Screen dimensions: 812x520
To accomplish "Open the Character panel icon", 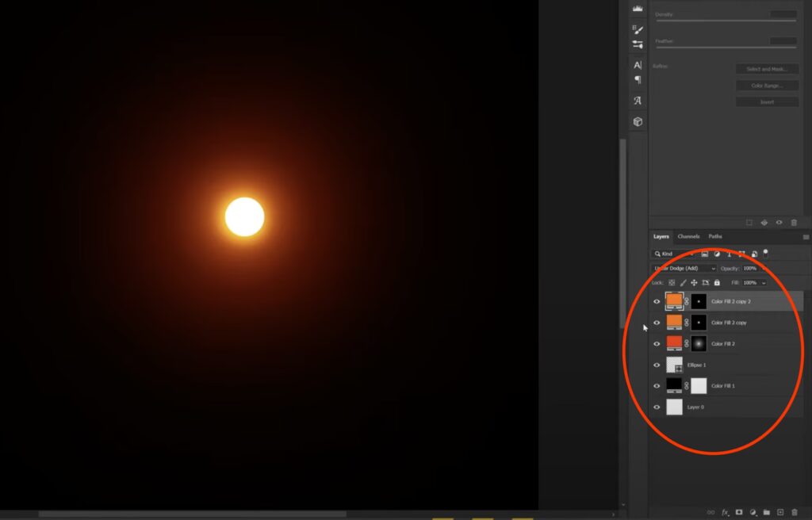I will click(x=638, y=65).
